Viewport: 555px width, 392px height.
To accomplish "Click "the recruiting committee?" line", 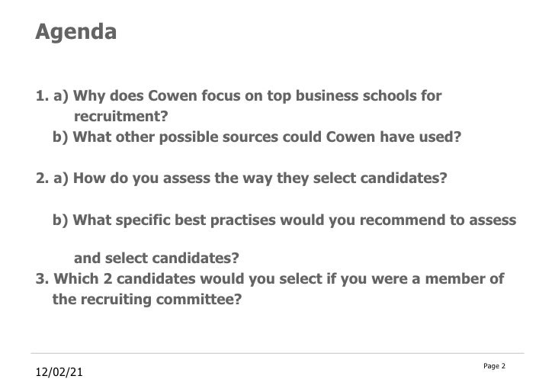I will click(147, 300).
